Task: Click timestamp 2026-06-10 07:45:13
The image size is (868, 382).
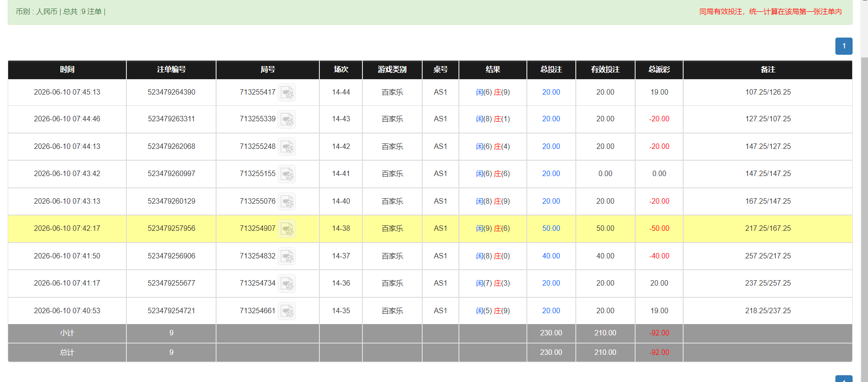Action: point(67,92)
